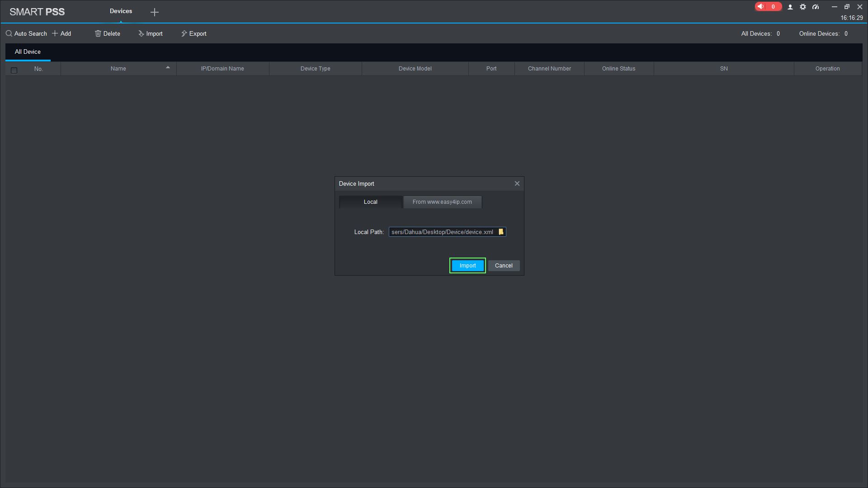
Task: Click the Auto Search magnifier icon
Action: pos(9,34)
